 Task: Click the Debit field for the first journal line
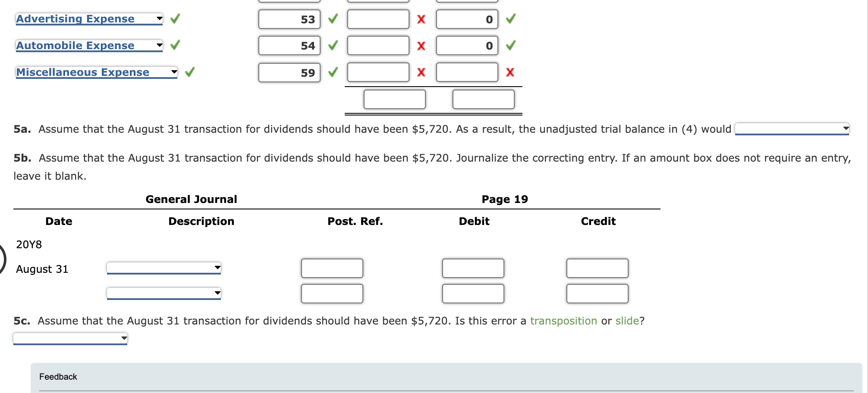click(473, 268)
